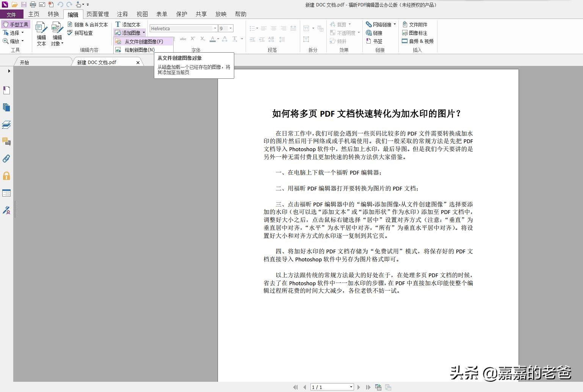Screen dimensions: 583x392
Task: Select the 手型工具 hand tool
Action: (16, 24)
